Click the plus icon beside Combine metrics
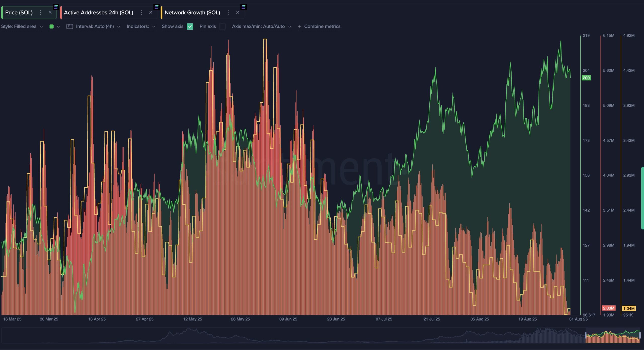644x350 pixels. point(299,26)
